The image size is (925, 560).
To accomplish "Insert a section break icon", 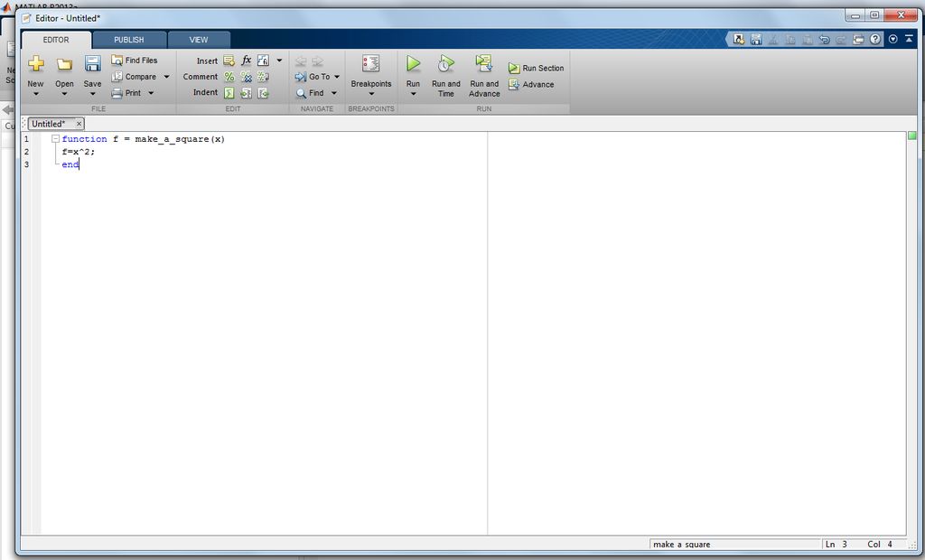I will [x=229, y=61].
